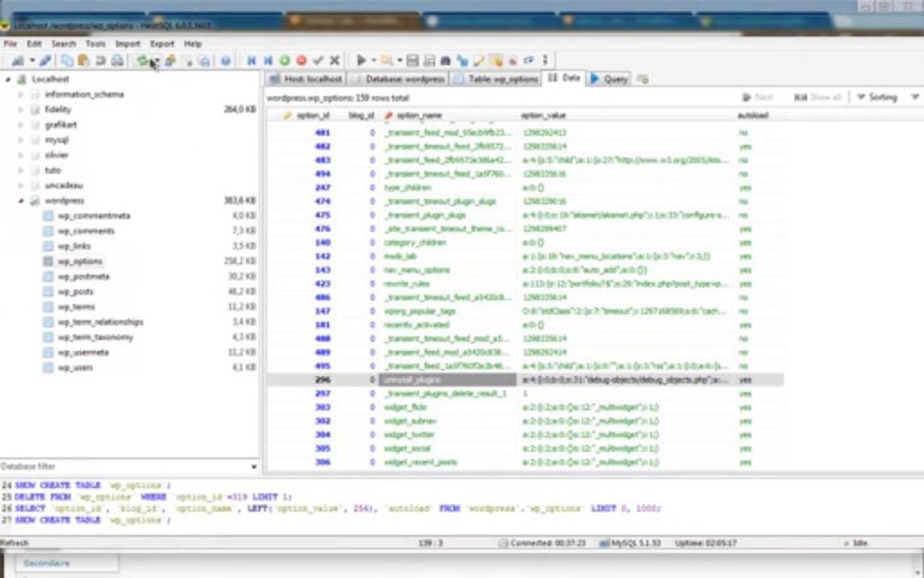The width and height of the screenshot is (924, 578).
Task: Collapse the wordpress database node
Action: [x=21, y=201]
